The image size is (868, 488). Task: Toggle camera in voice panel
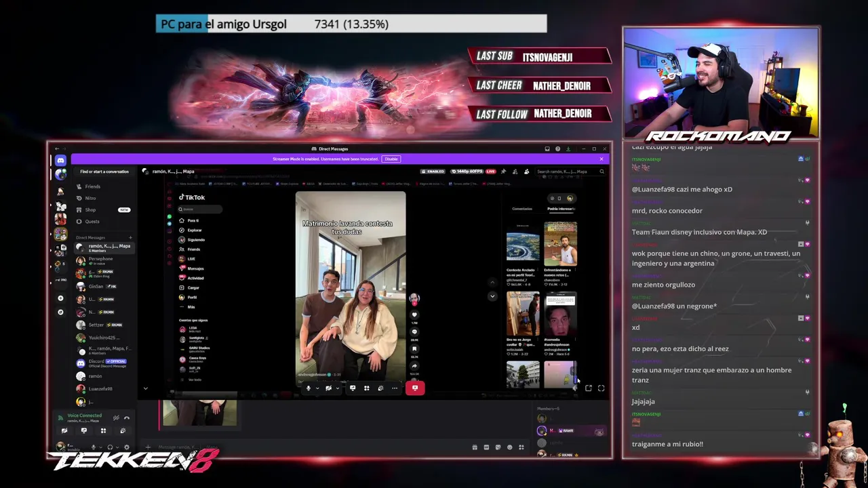pyautogui.click(x=64, y=430)
